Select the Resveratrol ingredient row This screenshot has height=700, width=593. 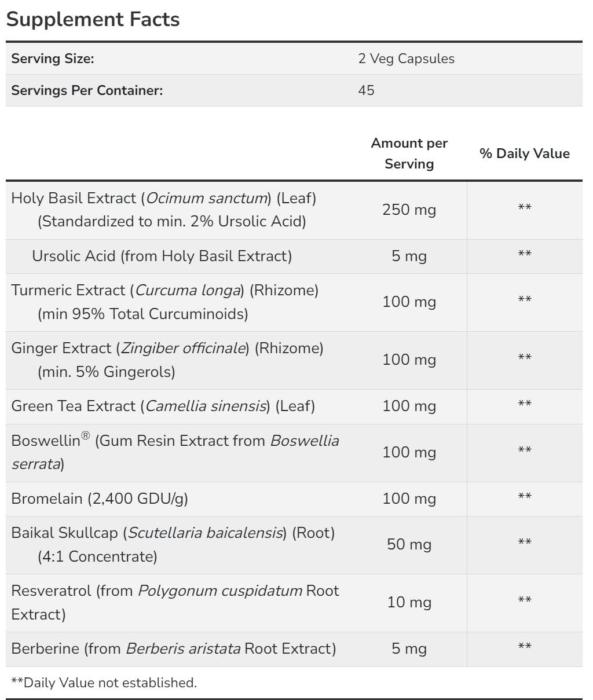(x=175, y=602)
